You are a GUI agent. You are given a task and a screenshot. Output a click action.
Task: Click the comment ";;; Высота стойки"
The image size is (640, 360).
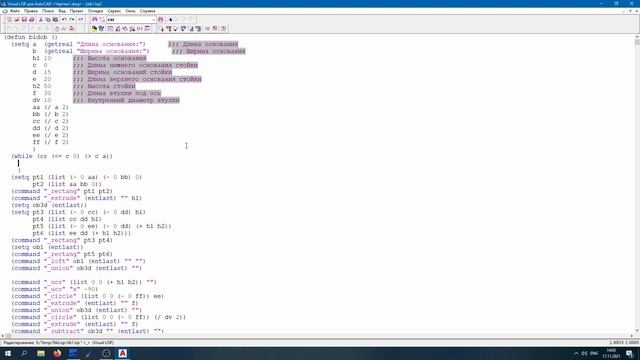(104, 87)
